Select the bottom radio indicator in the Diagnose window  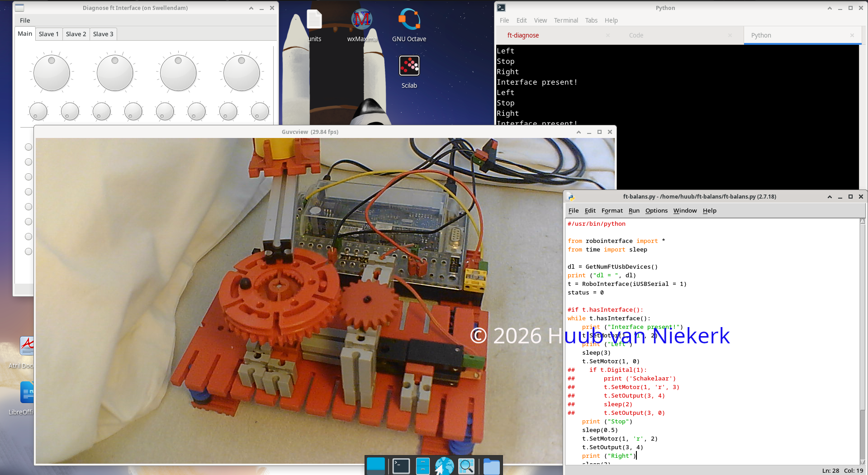click(x=28, y=252)
